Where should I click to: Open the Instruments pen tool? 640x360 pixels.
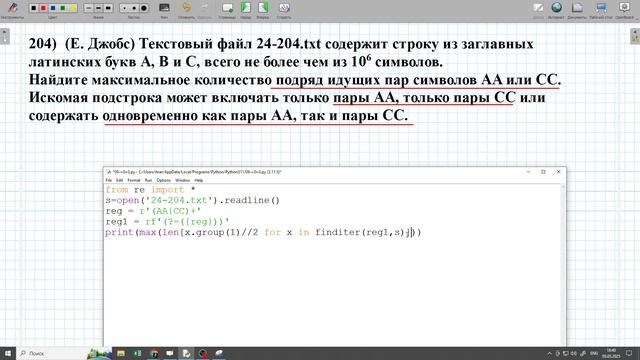tap(12, 9)
